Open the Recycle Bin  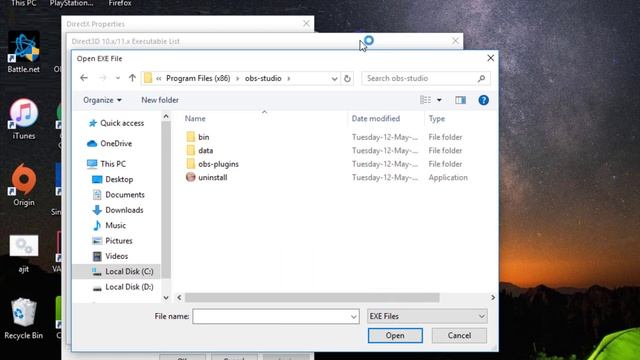tap(24, 319)
